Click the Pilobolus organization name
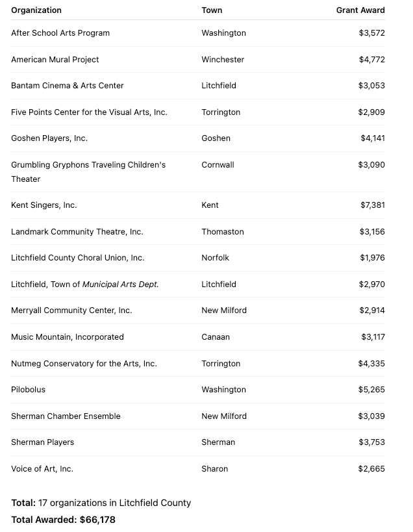This screenshot has height=532, width=413. [x=29, y=390]
